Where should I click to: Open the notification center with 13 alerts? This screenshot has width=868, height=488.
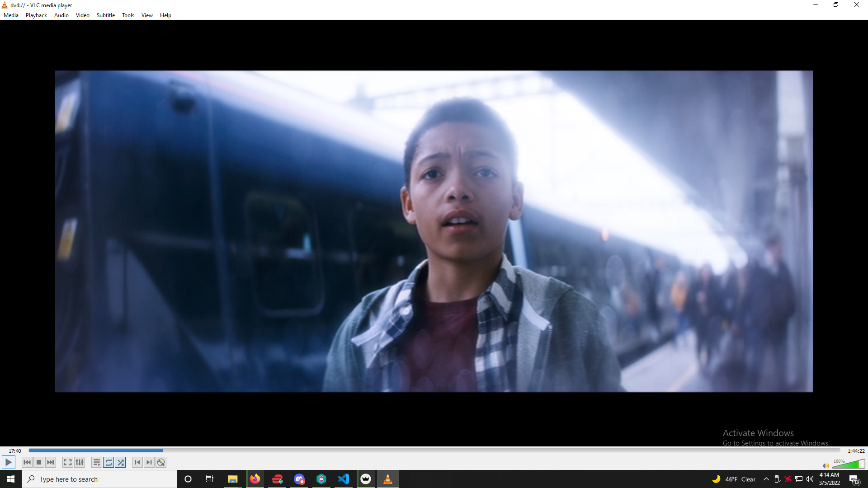pyautogui.click(x=854, y=479)
